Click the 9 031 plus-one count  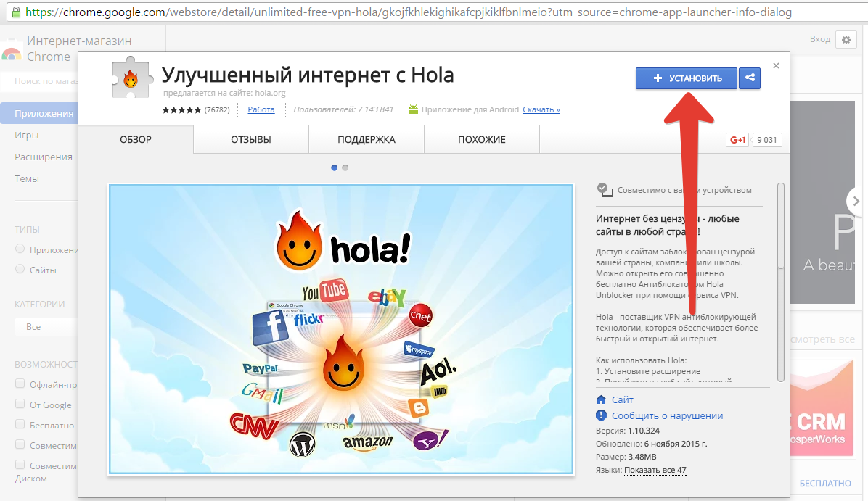[x=766, y=140]
